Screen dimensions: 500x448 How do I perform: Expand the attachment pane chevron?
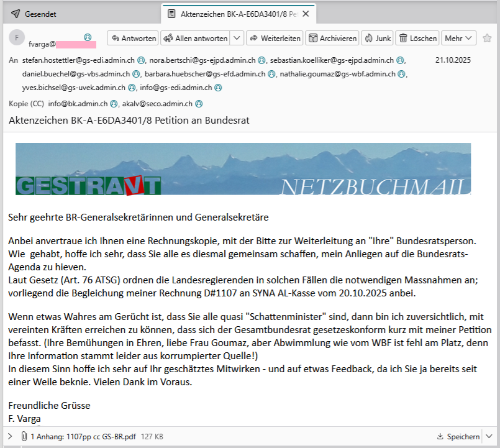[x=9, y=437]
